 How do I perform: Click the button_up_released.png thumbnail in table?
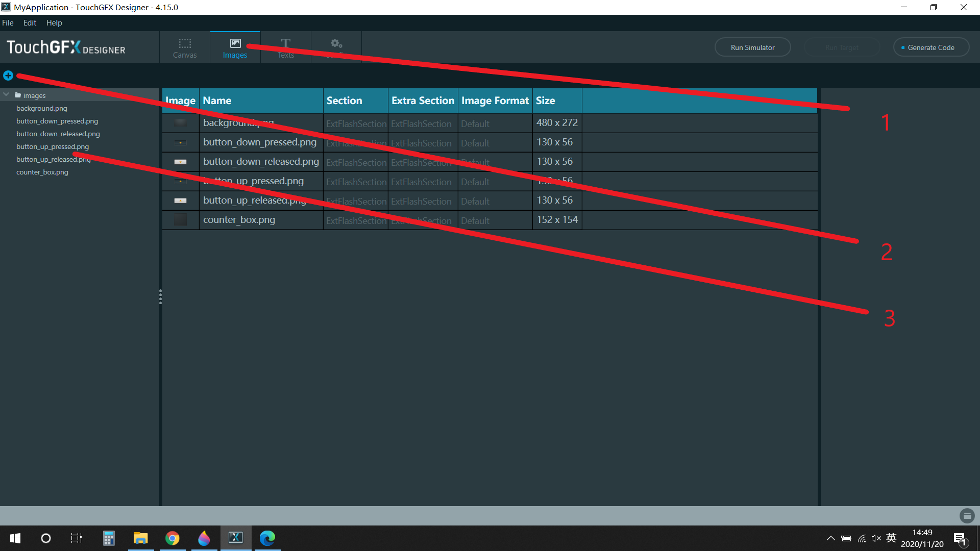click(x=180, y=201)
